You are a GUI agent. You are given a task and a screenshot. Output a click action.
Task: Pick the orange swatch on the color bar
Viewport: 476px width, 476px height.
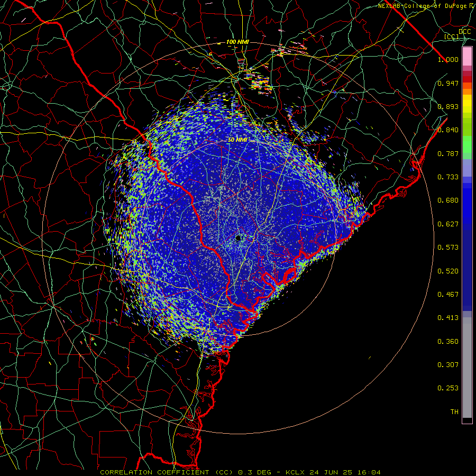point(467,91)
